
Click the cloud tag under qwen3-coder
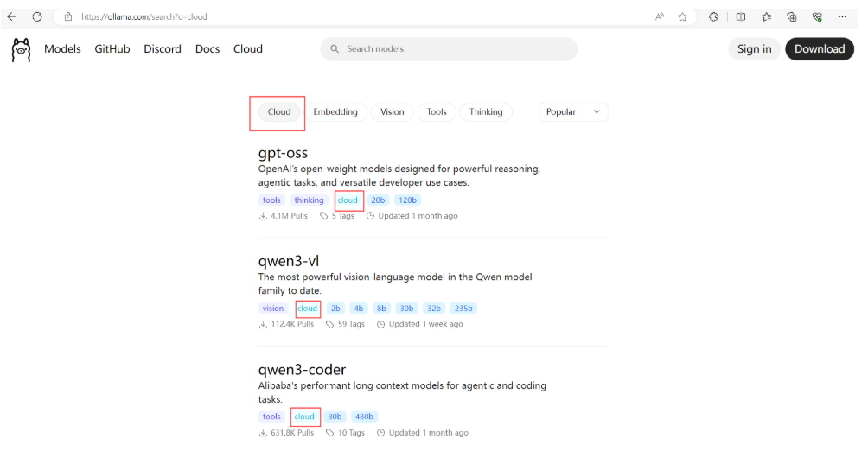pyautogui.click(x=304, y=417)
